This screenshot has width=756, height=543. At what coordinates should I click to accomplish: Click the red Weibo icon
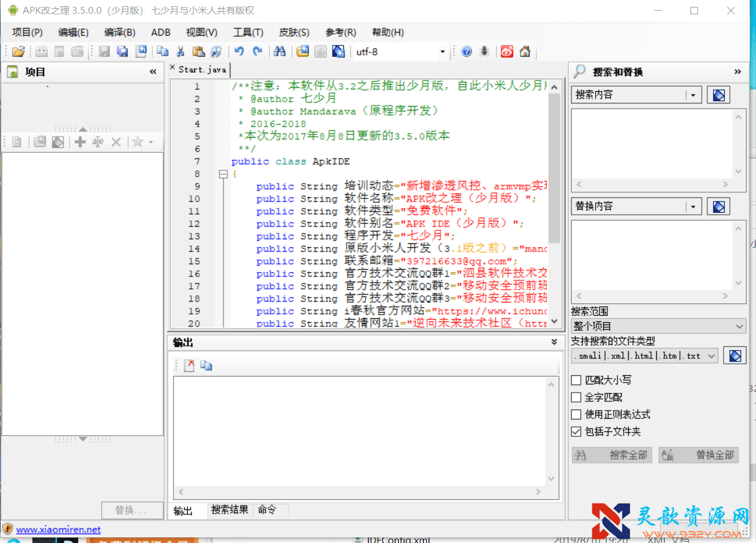coord(507,52)
